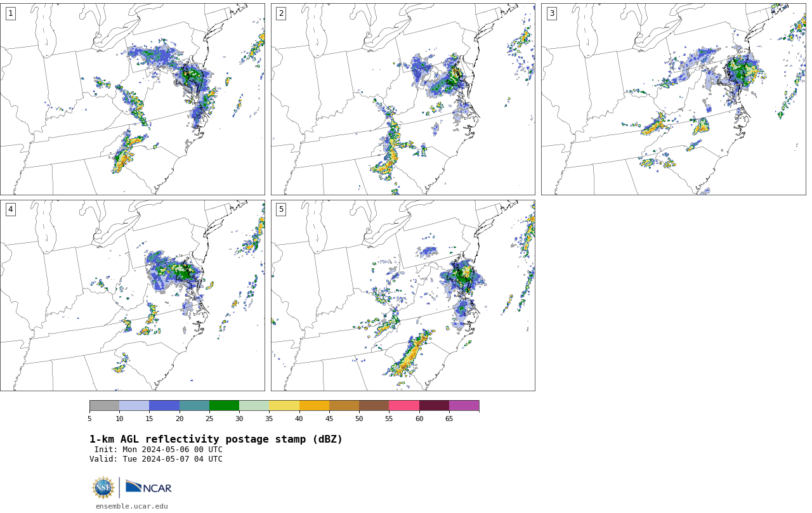Click the NSF logo emblem

pos(103,488)
